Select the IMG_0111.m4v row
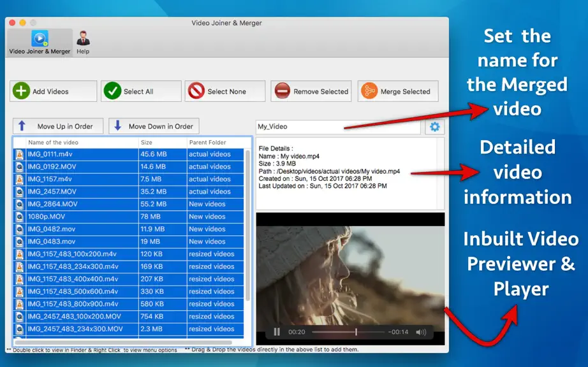Viewport: 588px width, 367px height. [129, 154]
